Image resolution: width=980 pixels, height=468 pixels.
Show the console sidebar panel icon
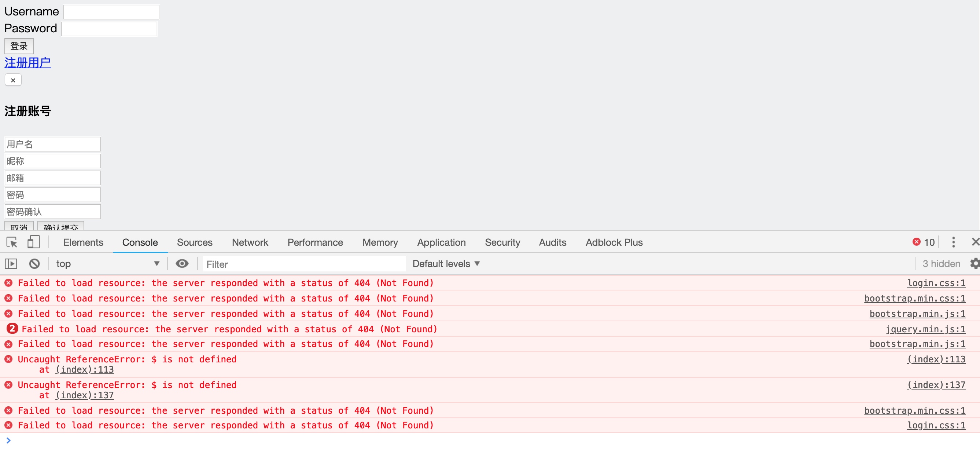point(11,263)
